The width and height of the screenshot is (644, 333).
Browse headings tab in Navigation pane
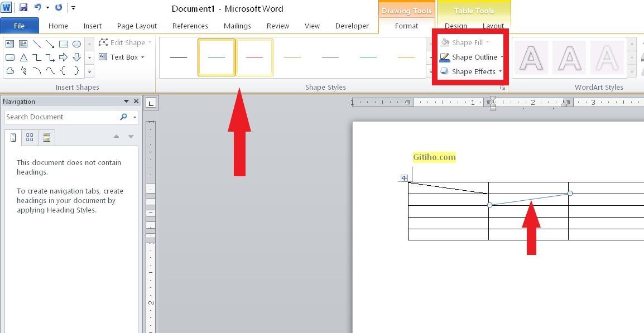13,138
